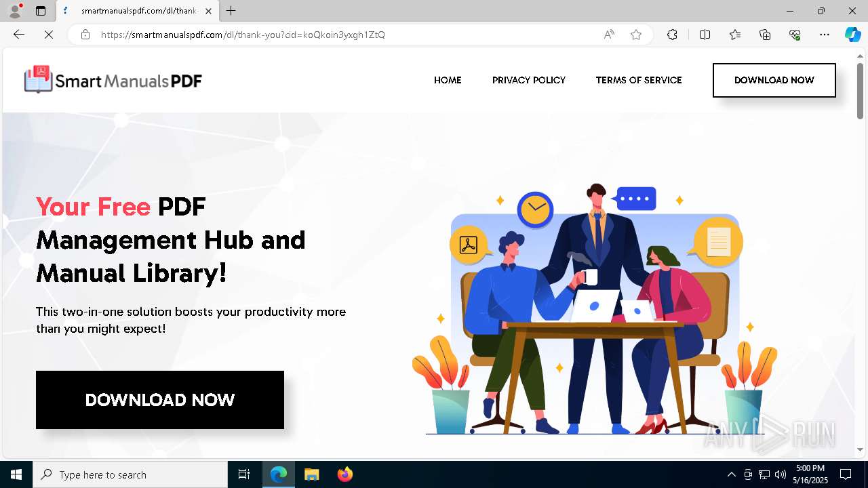Open PRIVACY POLICY navigation item
This screenshot has height=488, width=868.
(x=529, y=80)
